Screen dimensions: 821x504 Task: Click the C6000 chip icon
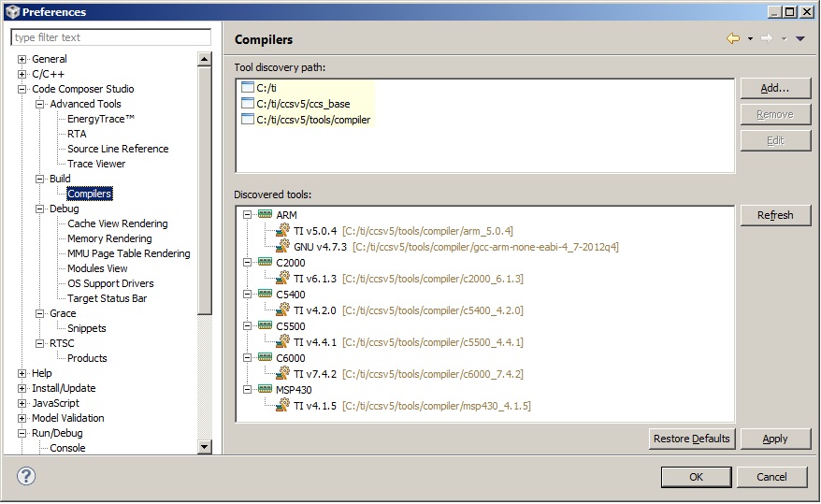coord(265,358)
